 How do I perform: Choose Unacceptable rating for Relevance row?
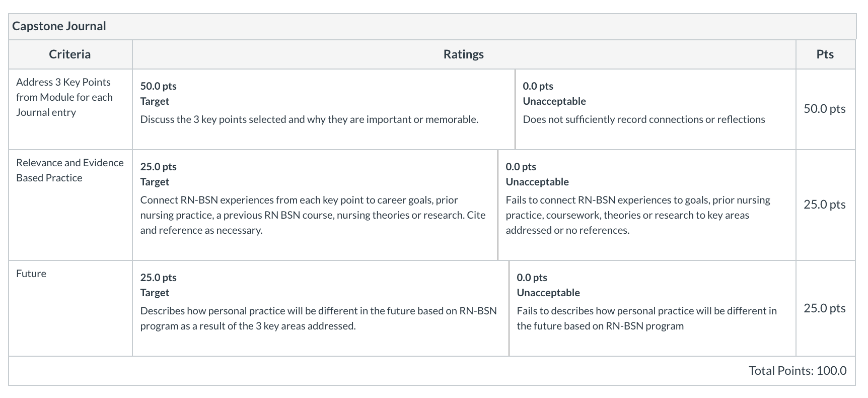647,205
